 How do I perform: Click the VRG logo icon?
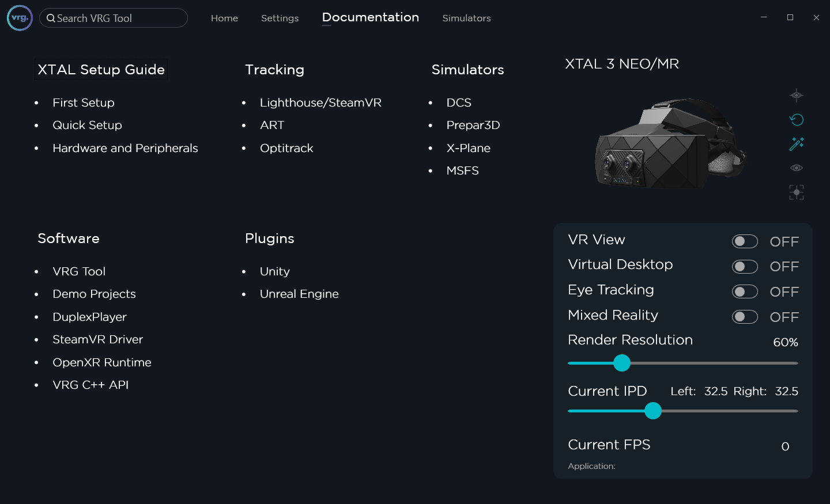click(x=20, y=18)
